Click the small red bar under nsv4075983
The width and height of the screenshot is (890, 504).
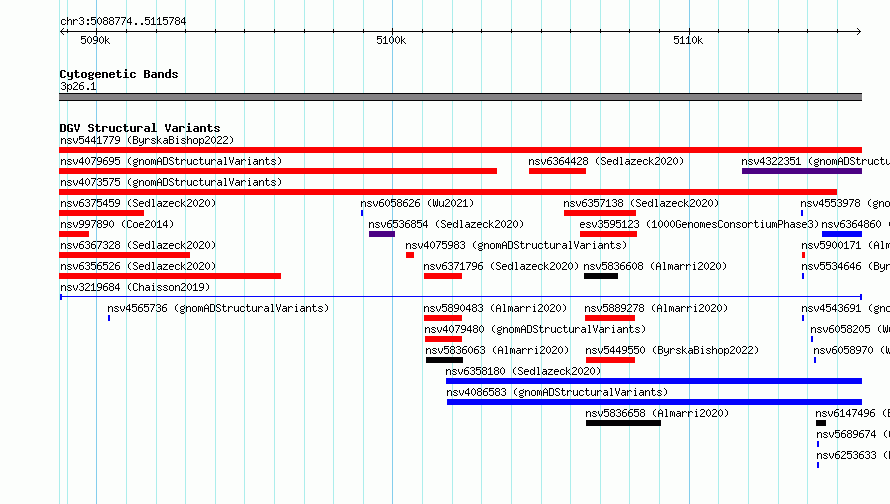tap(410, 255)
